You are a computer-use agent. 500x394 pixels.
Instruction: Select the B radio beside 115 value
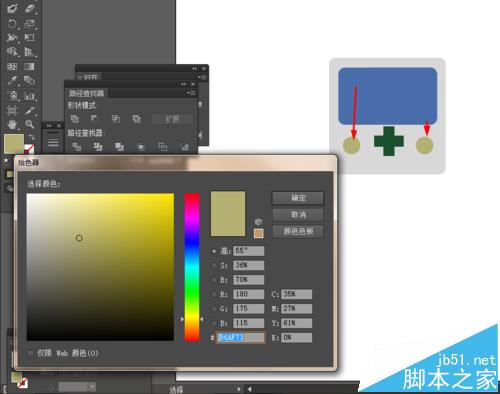(x=214, y=323)
